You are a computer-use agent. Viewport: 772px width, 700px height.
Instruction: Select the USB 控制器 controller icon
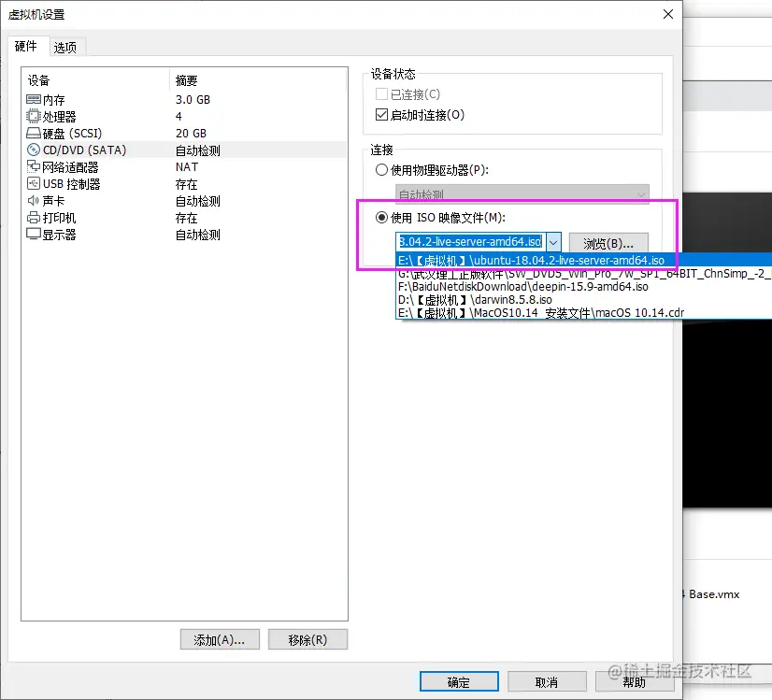pyautogui.click(x=35, y=183)
